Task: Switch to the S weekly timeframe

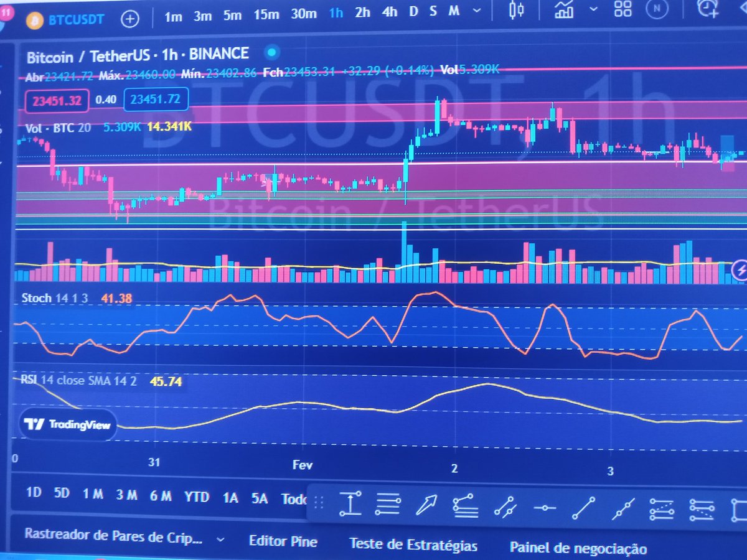Action: pos(433,11)
